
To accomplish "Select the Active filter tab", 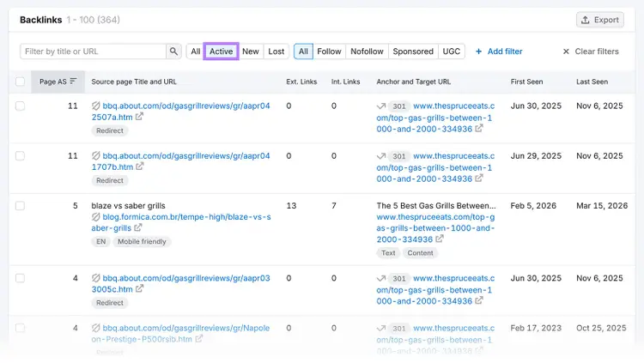I will 221,51.
